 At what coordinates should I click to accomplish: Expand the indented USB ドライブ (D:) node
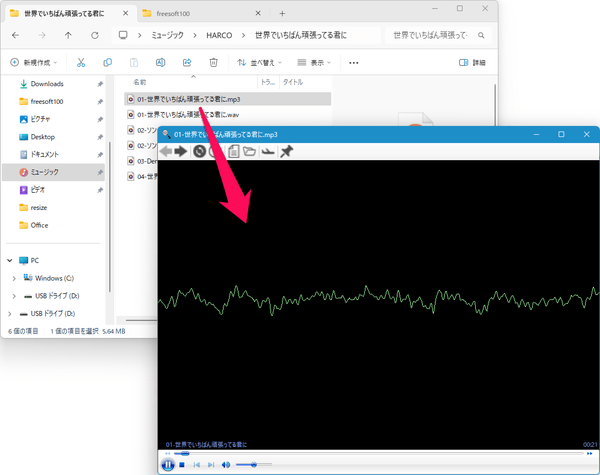(14, 296)
